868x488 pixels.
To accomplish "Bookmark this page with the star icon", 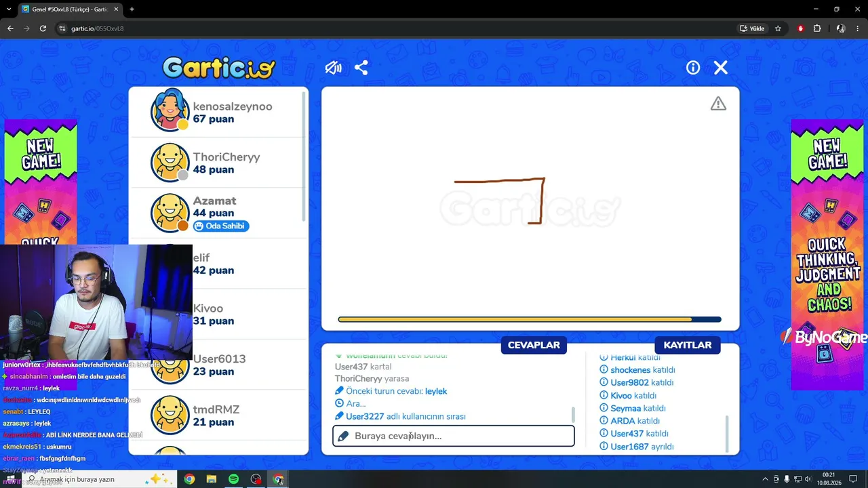I will pos(778,28).
